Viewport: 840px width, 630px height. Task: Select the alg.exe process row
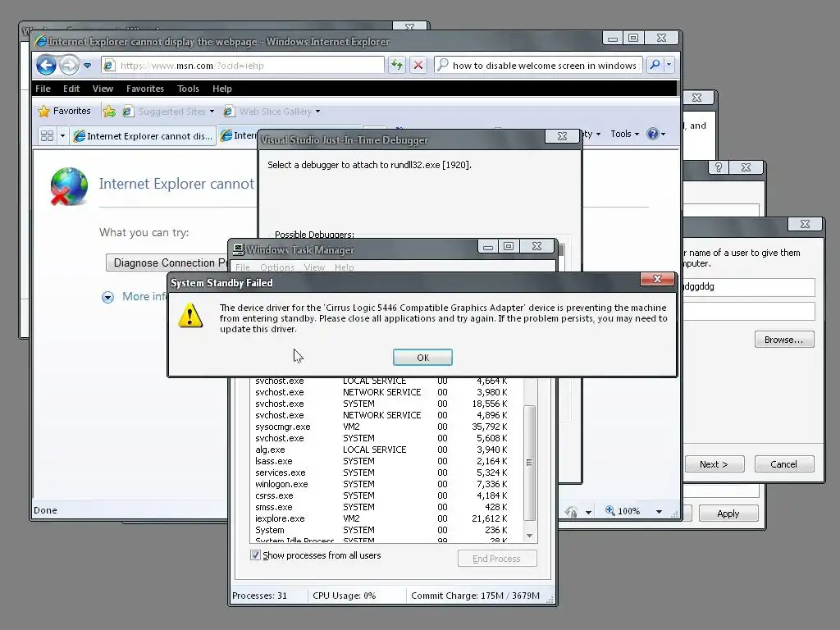click(x=383, y=450)
